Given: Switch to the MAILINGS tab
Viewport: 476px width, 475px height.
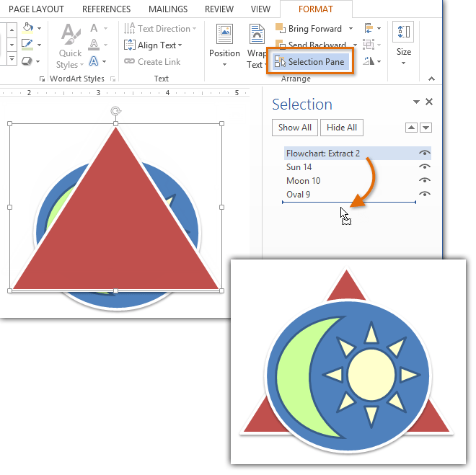Looking at the screenshot, I should pos(168,9).
